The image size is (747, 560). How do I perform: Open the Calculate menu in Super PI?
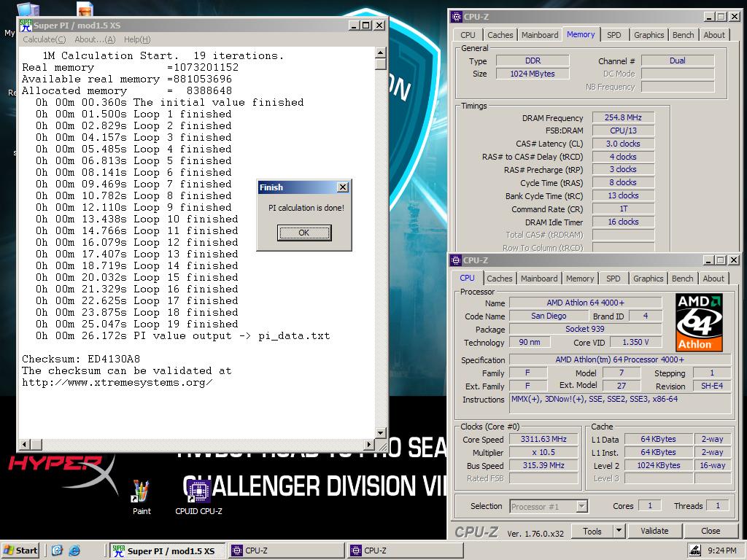[x=44, y=39]
